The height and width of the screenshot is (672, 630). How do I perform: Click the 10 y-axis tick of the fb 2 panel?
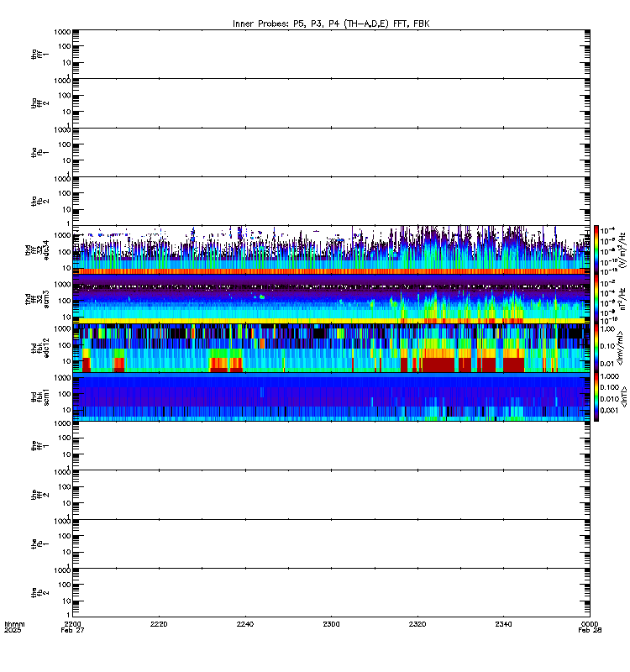pyautogui.click(x=66, y=601)
